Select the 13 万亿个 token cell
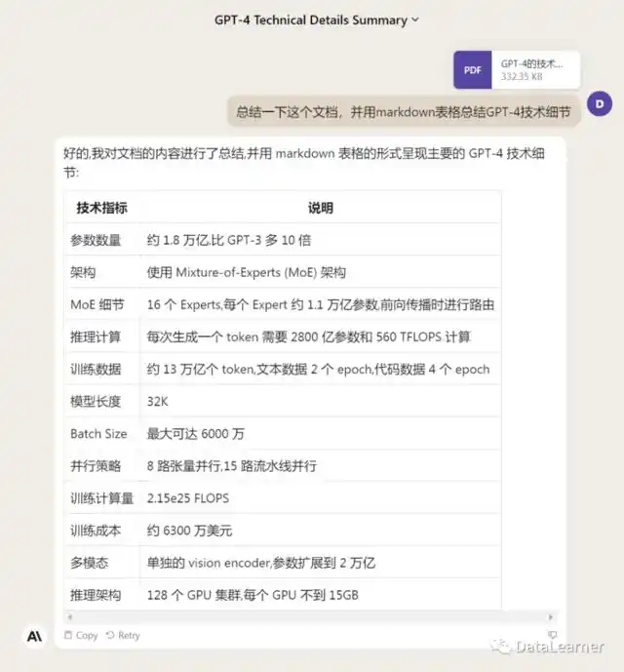 click(318, 369)
